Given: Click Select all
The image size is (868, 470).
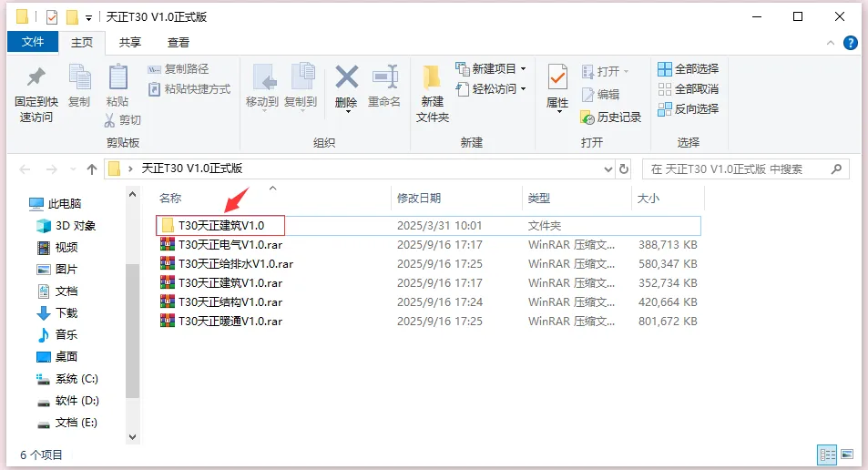Looking at the screenshot, I should click(688, 68).
